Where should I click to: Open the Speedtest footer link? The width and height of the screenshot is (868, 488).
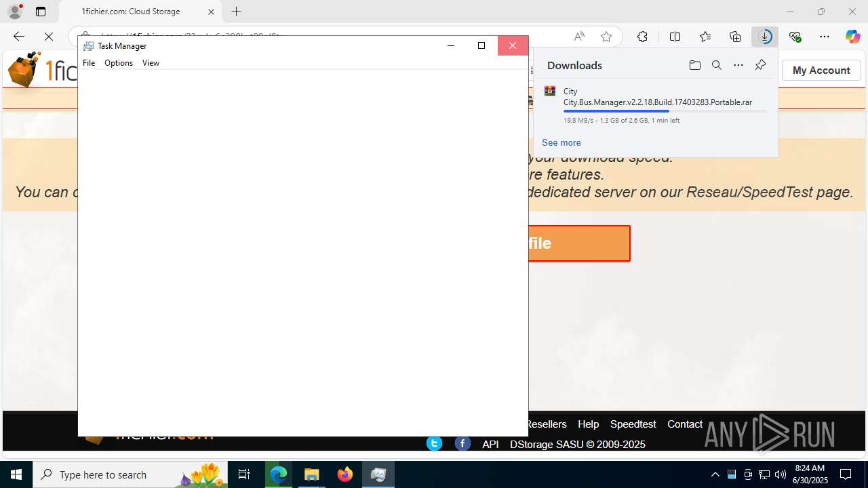click(633, 424)
